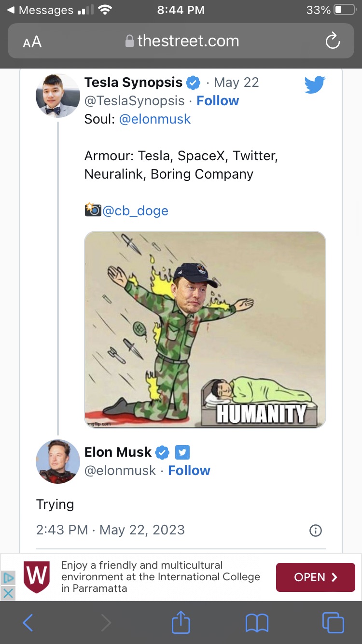
Task: Open the @elonmusk mention link
Action: 155,119
